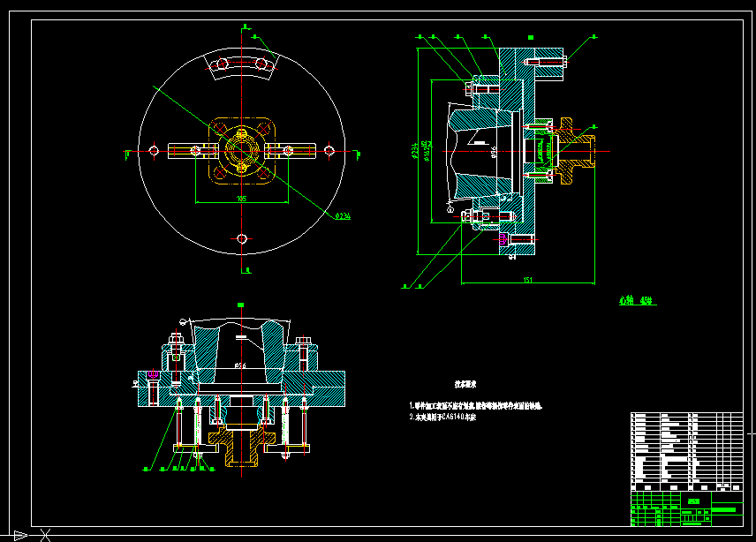Select the bottom hole on the large circle
Viewport: 756px width, 542px height.
click(x=242, y=239)
